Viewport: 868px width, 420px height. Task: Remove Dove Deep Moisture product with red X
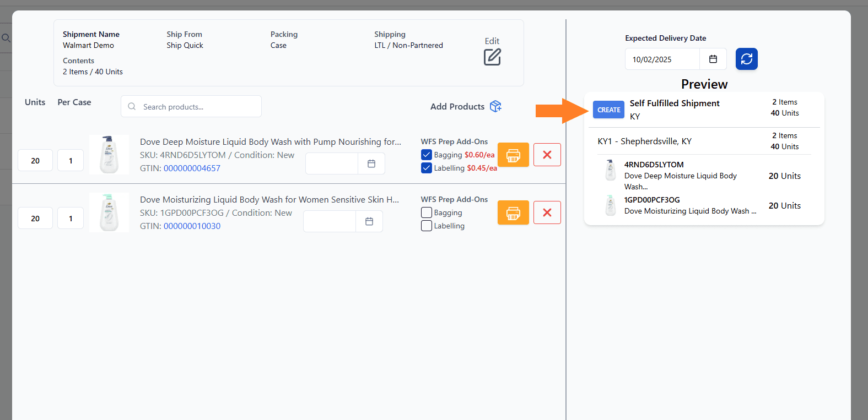547,155
